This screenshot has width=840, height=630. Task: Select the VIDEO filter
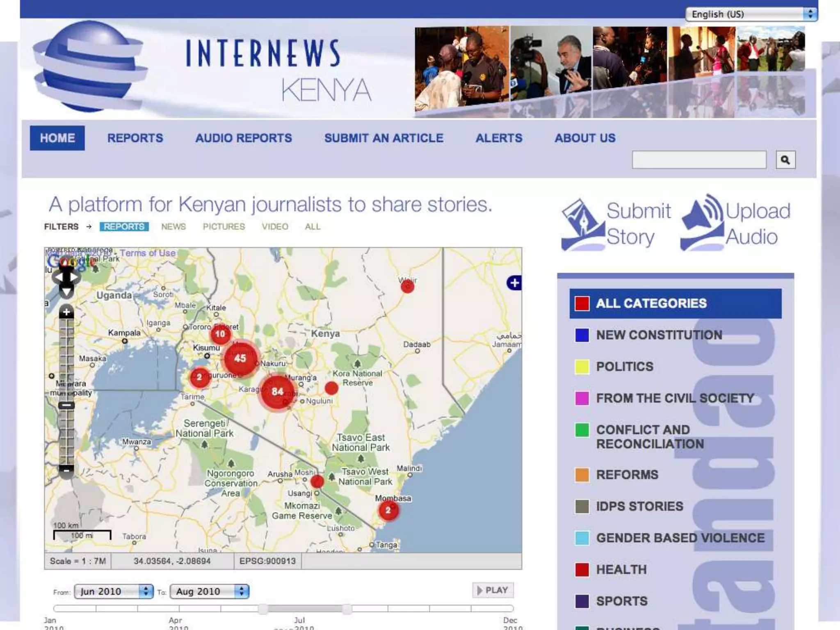pyautogui.click(x=275, y=227)
